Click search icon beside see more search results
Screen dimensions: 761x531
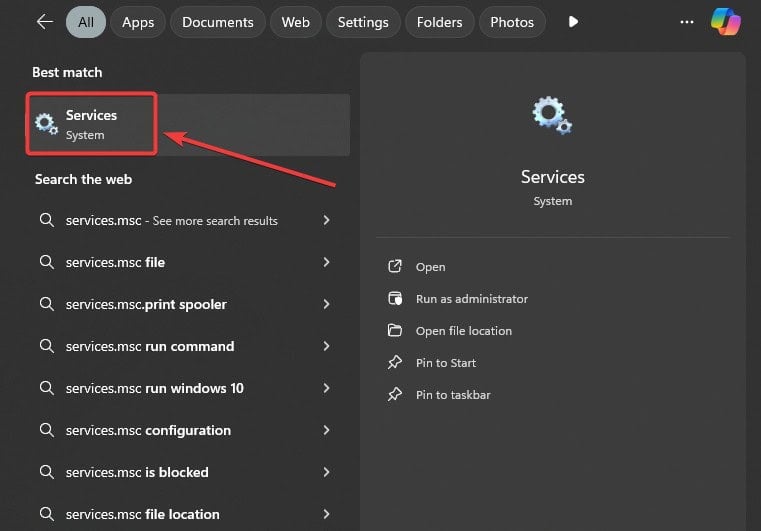[47, 220]
